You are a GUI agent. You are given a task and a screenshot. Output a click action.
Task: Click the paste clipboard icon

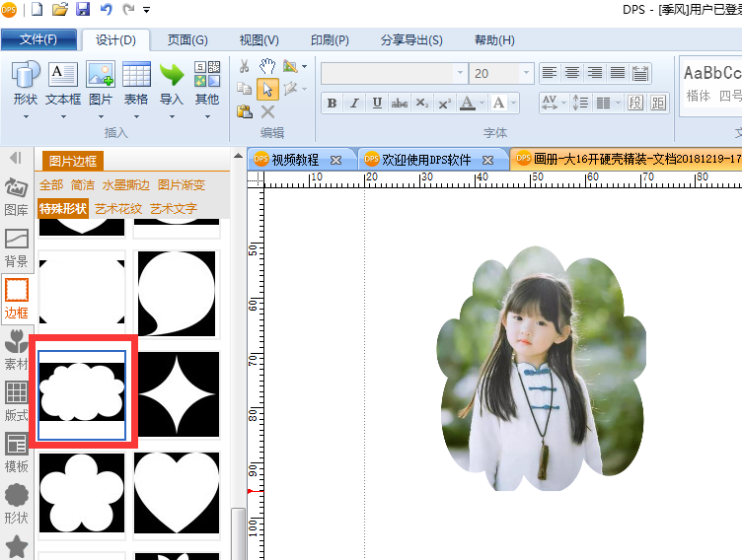point(244,111)
